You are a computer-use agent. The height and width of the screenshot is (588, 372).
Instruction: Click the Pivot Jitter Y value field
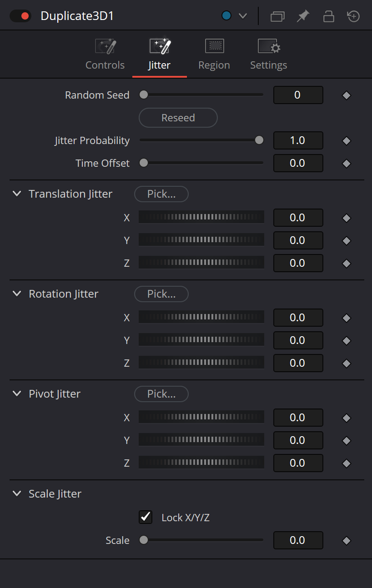298,440
